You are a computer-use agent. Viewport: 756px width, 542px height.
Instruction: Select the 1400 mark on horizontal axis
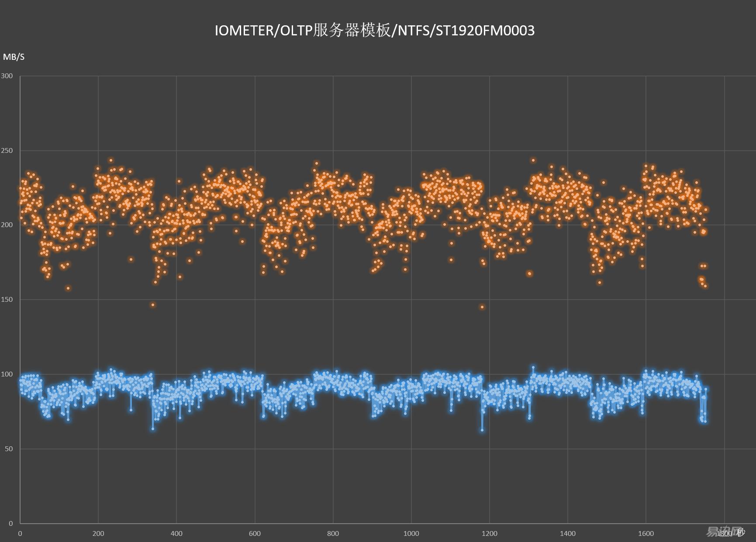(568, 534)
